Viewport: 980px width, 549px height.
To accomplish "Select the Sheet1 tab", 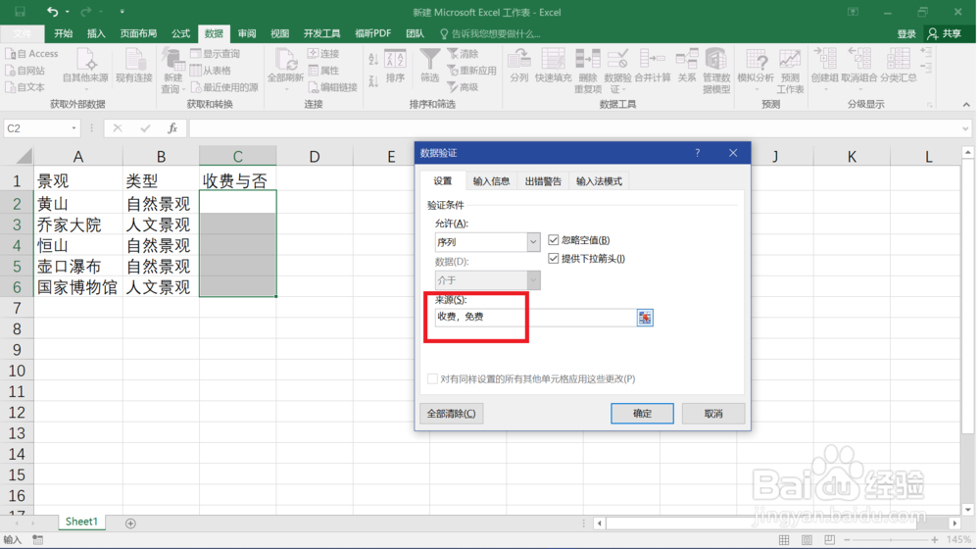I will pyautogui.click(x=81, y=522).
